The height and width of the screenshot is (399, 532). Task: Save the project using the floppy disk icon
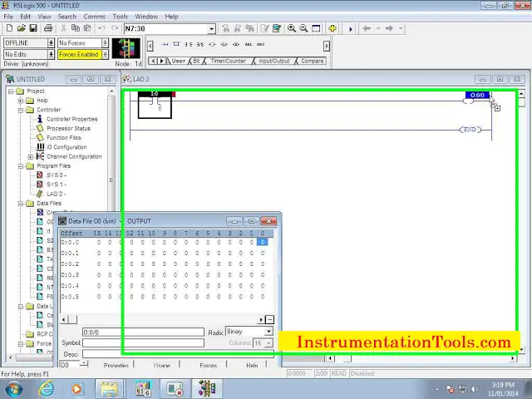click(x=33, y=28)
